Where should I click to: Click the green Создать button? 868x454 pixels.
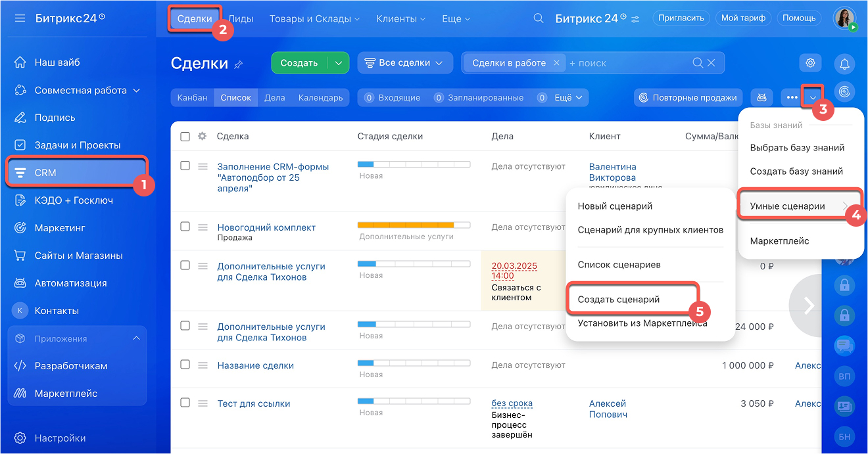click(x=299, y=63)
